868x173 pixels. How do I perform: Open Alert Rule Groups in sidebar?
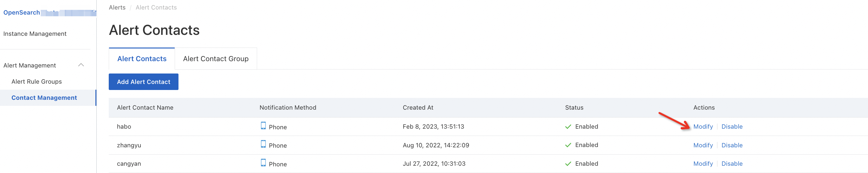point(37,81)
